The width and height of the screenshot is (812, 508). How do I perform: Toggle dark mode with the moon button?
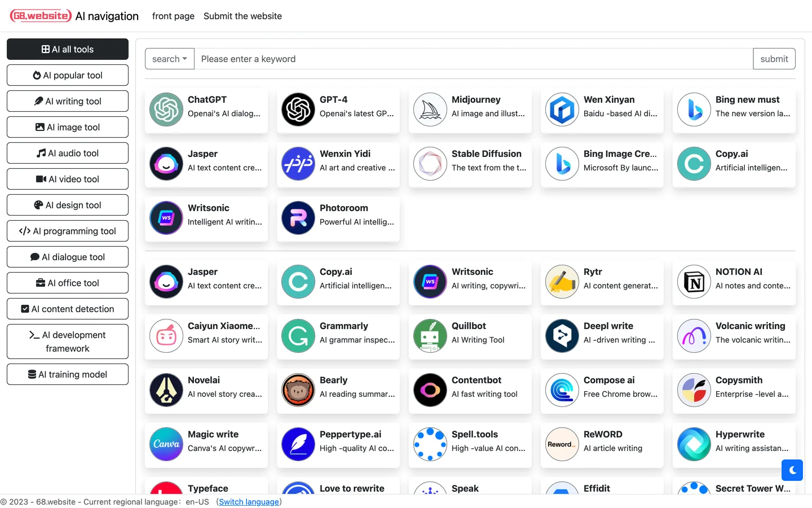click(x=792, y=470)
